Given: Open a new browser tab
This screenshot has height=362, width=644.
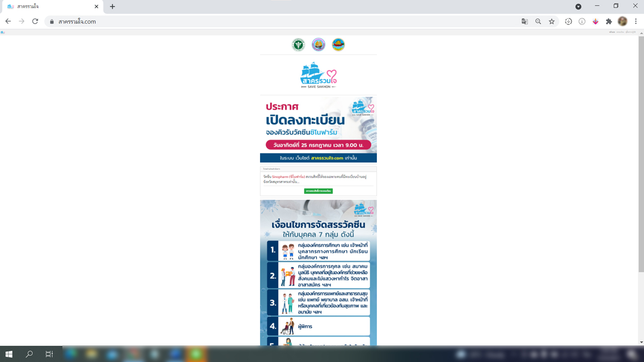Looking at the screenshot, I should (x=112, y=7).
